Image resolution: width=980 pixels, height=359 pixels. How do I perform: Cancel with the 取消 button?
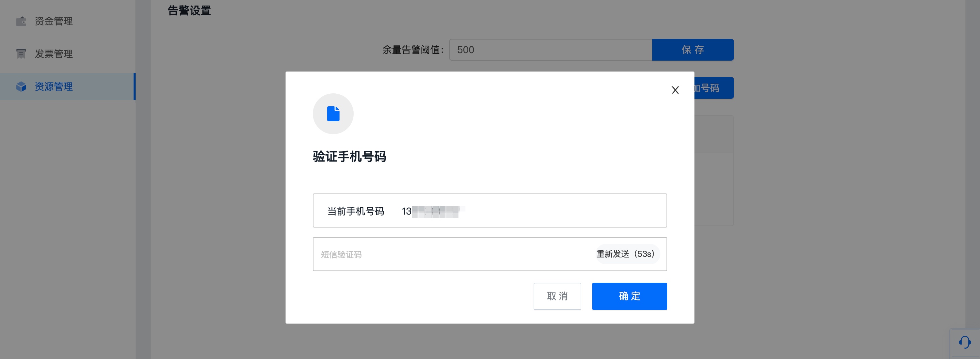click(557, 296)
